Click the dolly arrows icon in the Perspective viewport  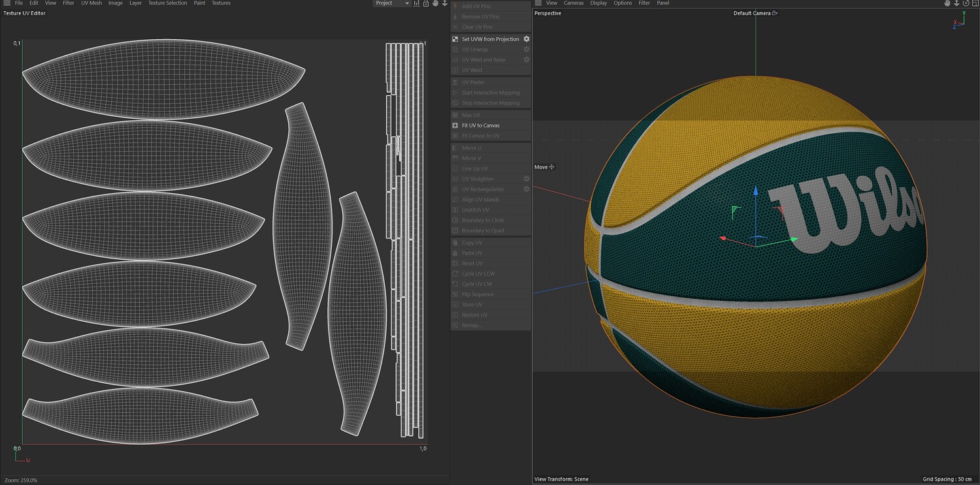click(x=956, y=3)
